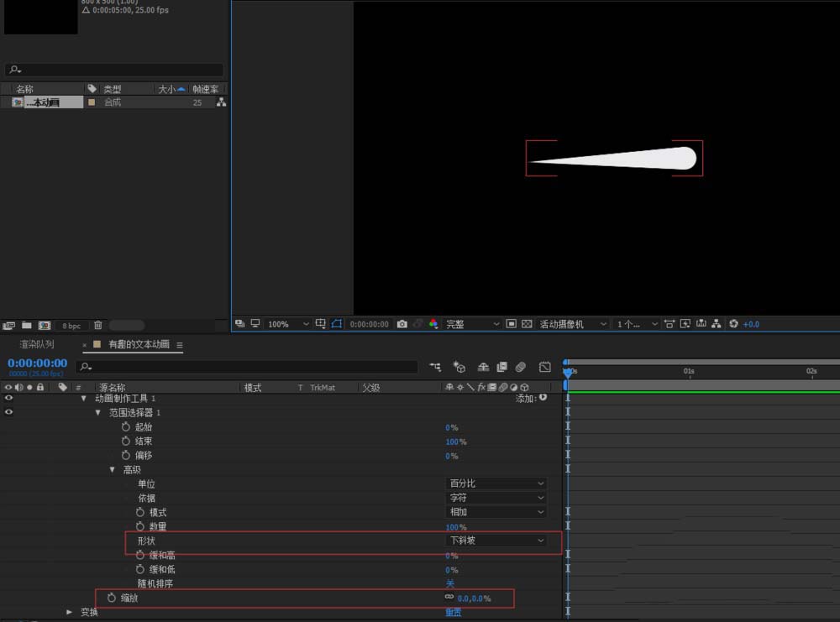The width and height of the screenshot is (840, 622).
Task: Click the show channel RGB color icon
Action: [433, 324]
